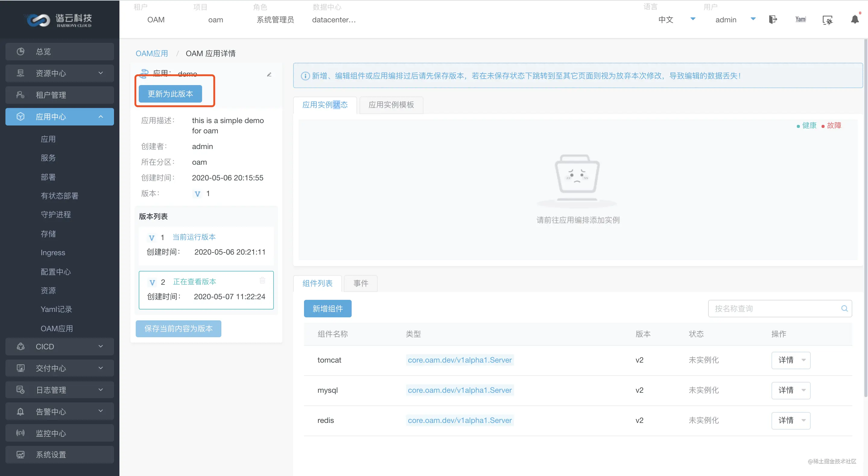Click 保存当前内容为版本 button
This screenshot has width=868, height=476.
coord(179,328)
